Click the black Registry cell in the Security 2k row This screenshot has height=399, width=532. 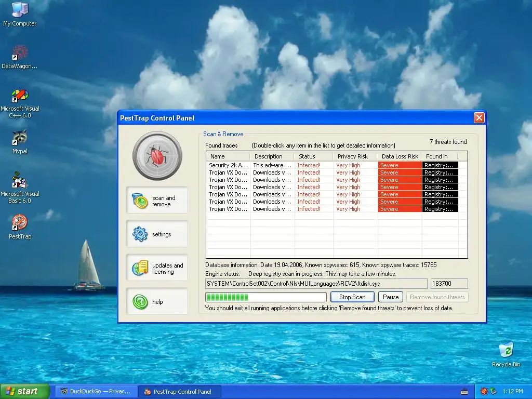click(x=440, y=165)
